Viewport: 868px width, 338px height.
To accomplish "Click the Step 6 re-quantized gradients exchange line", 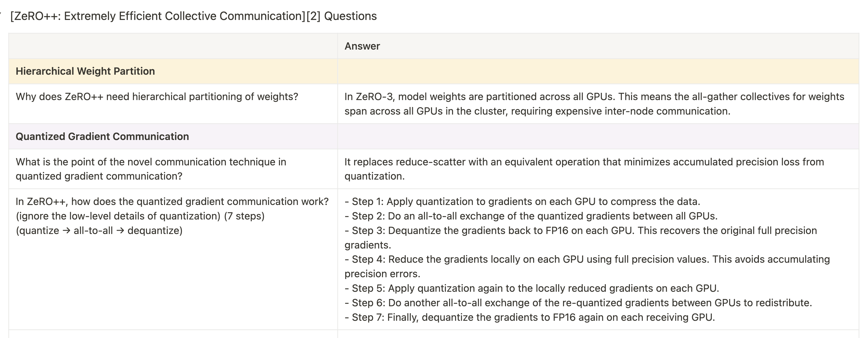I will [578, 303].
